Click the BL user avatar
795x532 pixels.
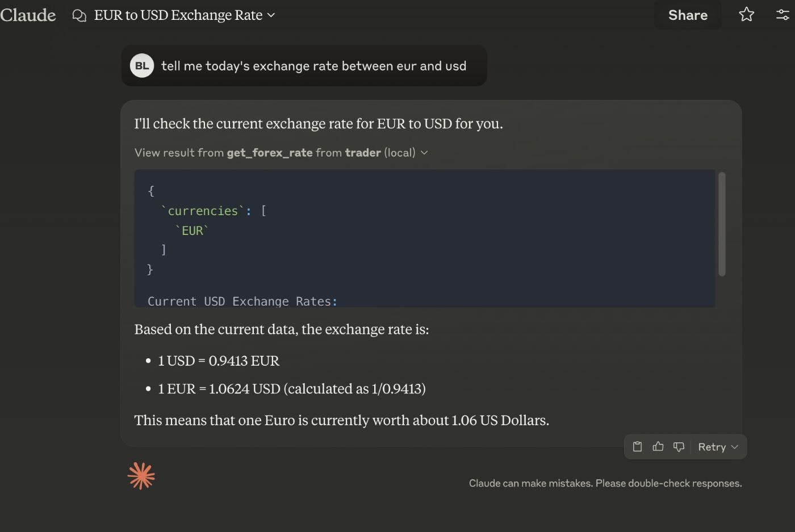pos(142,66)
